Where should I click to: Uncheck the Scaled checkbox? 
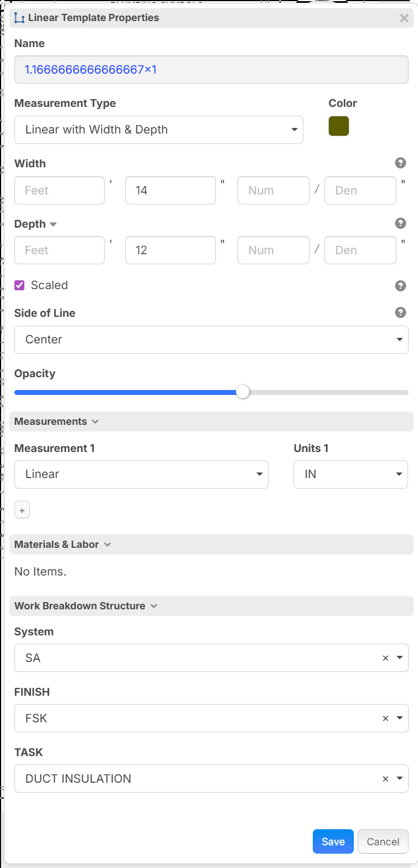19,285
